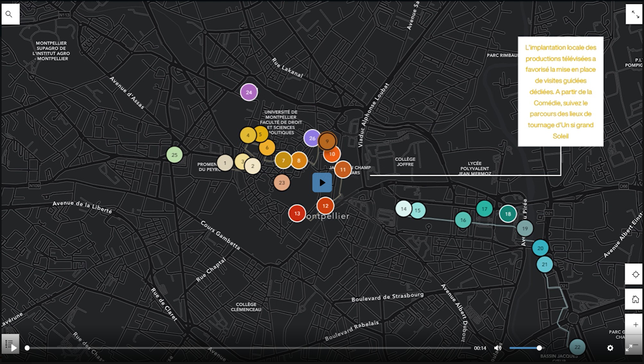
Task: Select green map marker 25
Action: [x=174, y=155]
